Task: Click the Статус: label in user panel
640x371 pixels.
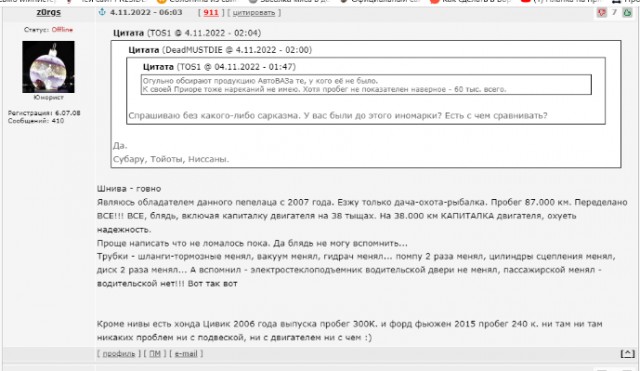Action: (x=36, y=30)
